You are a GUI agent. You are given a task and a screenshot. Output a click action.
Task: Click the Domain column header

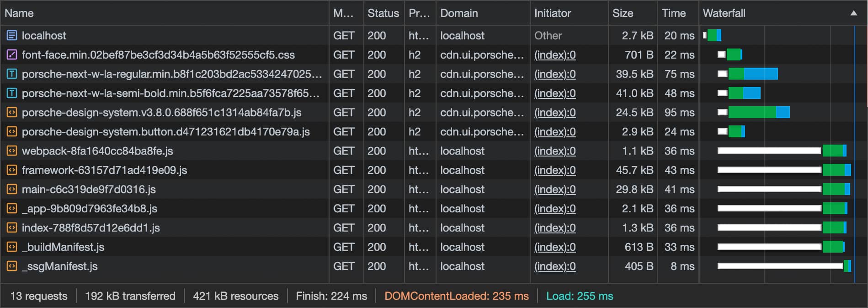tap(458, 13)
